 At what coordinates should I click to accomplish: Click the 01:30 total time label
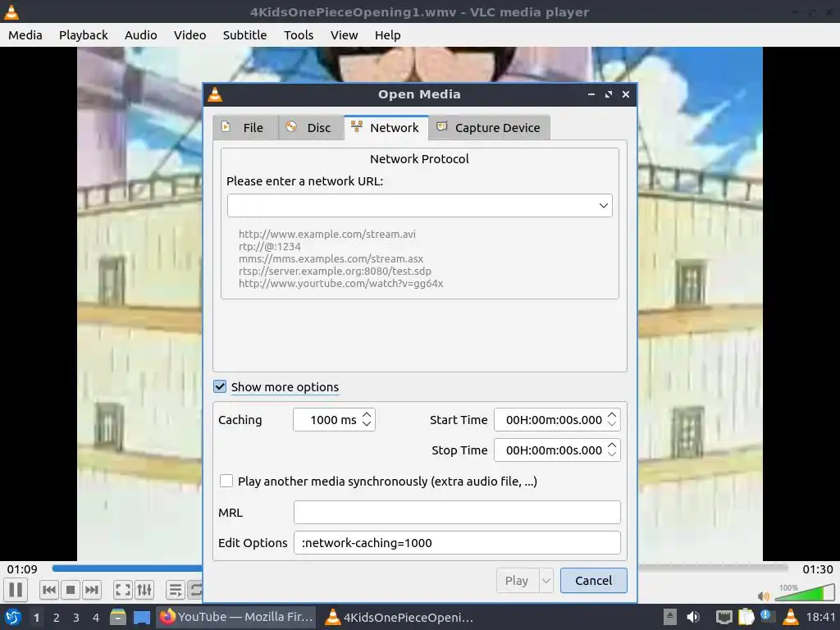818,569
